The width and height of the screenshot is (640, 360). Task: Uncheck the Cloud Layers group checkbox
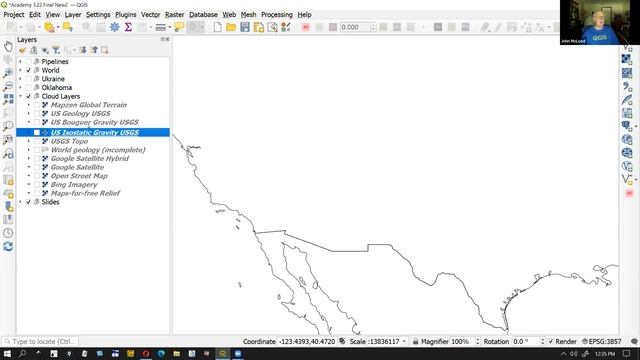29,96
